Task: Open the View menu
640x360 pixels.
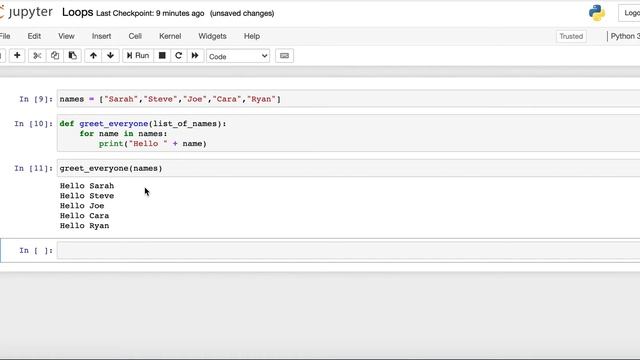Action: point(66,36)
